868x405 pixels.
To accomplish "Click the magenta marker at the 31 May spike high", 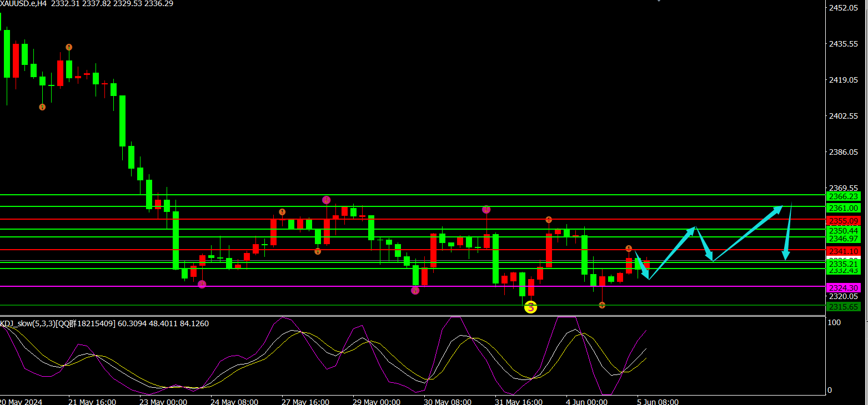I will point(486,210).
